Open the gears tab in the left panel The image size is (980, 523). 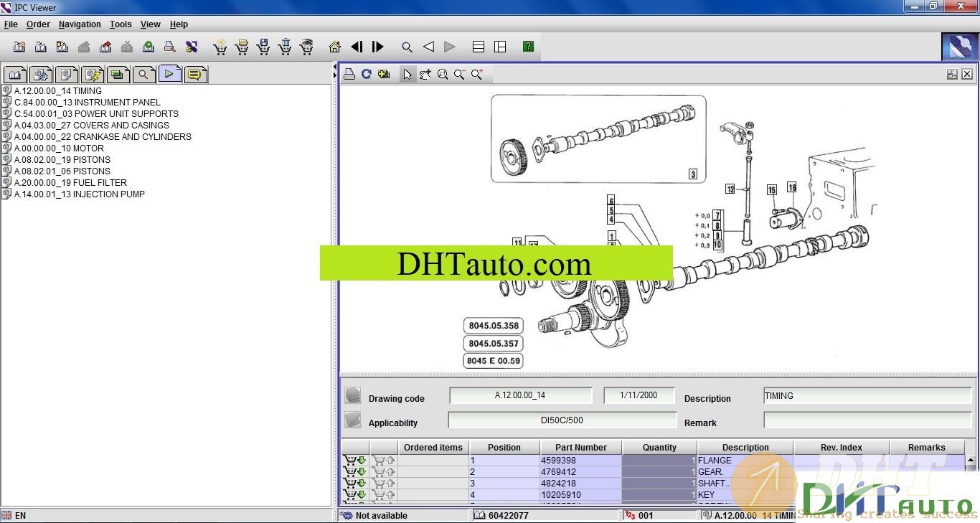(x=41, y=74)
